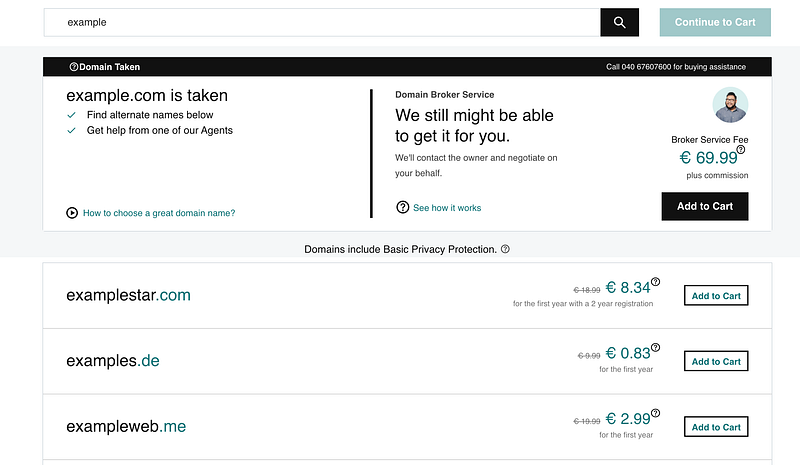
Task: Add Domain Broker Service to cart
Action: (x=705, y=206)
